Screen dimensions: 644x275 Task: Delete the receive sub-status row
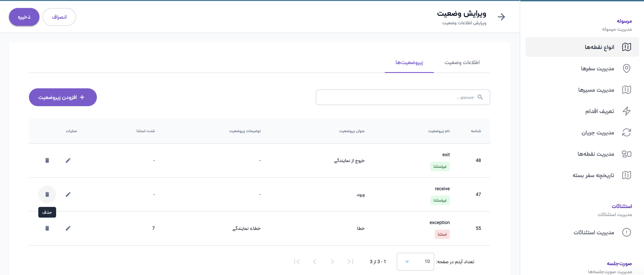point(47,194)
